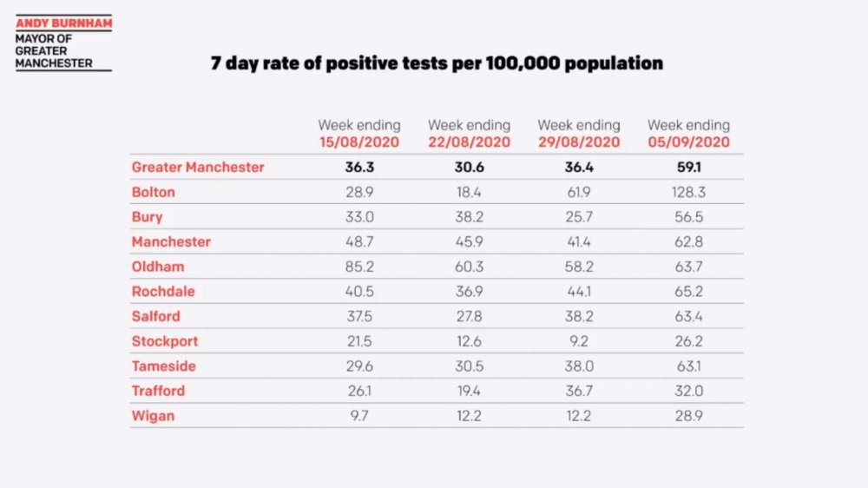
Task: Select the Manchester row label
Action: pos(171,241)
